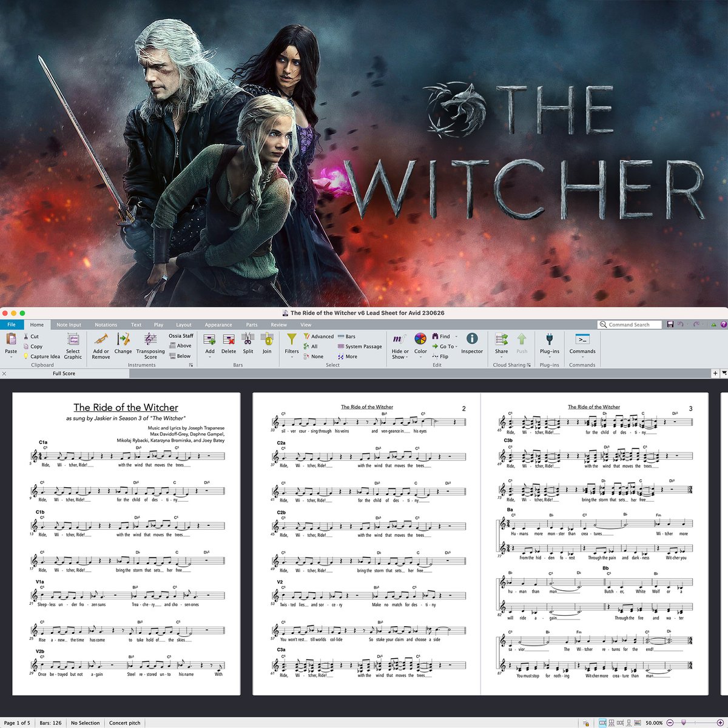Click the Save floppy disk icon

coord(670,325)
